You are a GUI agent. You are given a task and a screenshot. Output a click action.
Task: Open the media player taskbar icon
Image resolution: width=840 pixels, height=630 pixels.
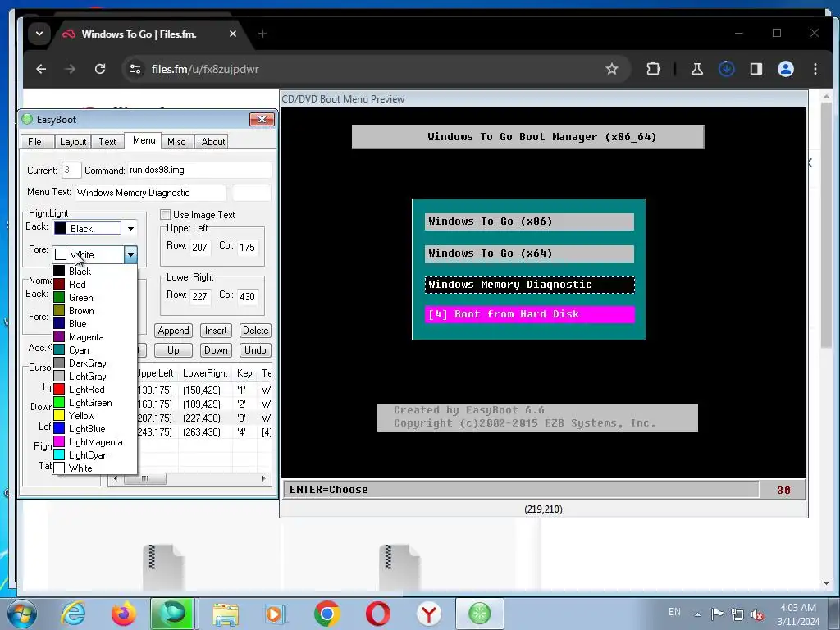(276, 614)
